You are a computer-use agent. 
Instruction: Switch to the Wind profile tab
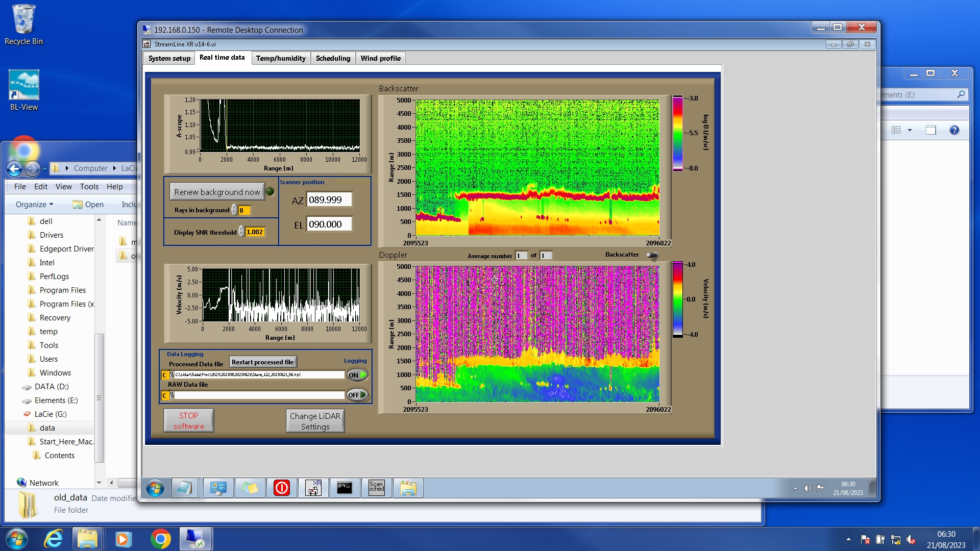[x=380, y=58]
